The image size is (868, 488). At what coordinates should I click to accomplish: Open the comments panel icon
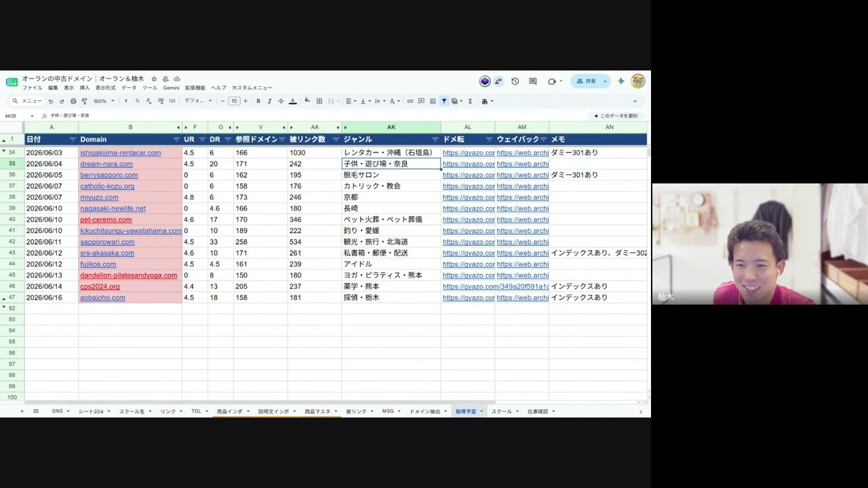533,81
